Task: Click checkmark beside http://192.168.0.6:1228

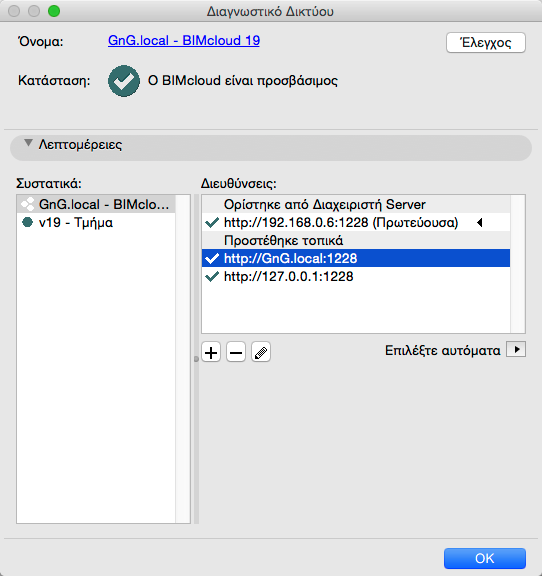Action: (212, 223)
